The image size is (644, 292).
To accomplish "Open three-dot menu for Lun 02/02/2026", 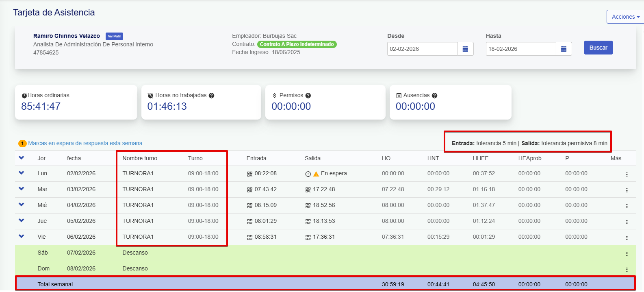I will [x=627, y=174].
